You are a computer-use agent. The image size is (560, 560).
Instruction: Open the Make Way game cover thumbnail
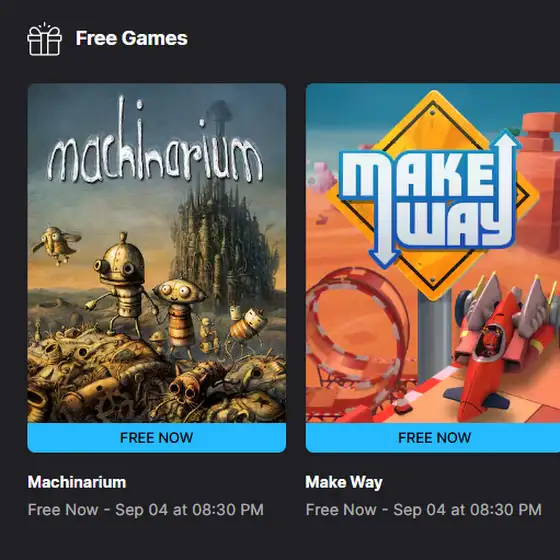click(x=433, y=253)
